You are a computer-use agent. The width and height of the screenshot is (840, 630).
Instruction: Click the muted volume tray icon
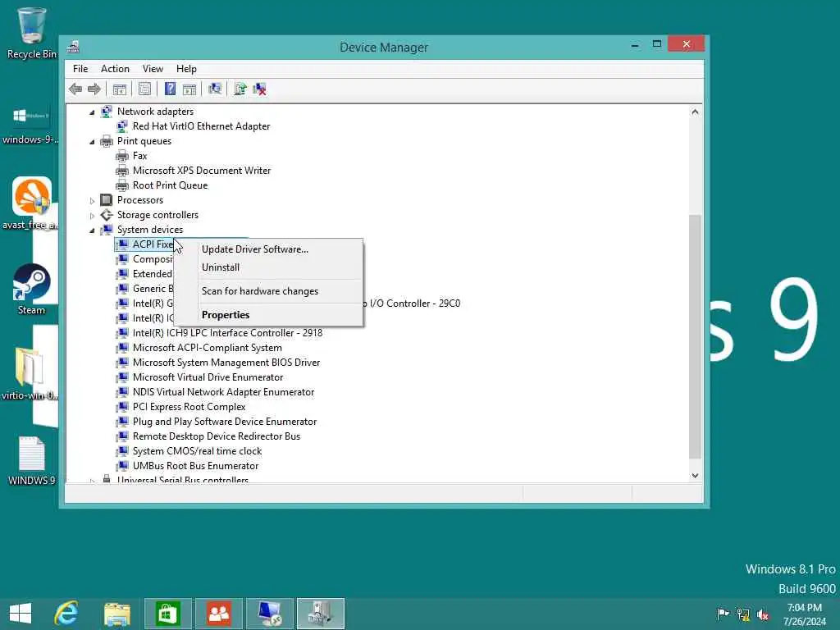pyautogui.click(x=763, y=614)
